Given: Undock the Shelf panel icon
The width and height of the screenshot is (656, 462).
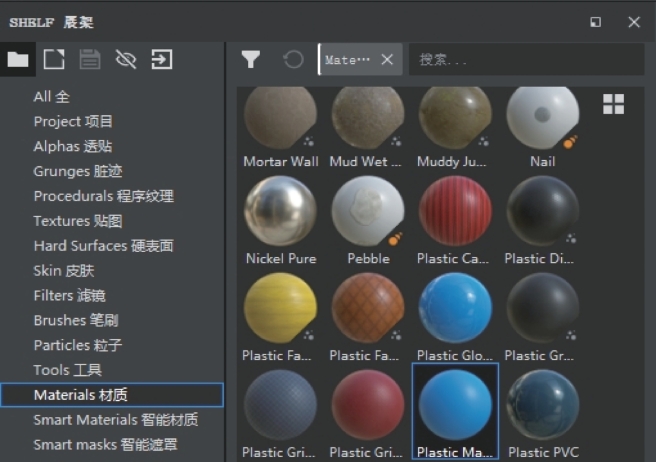Looking at the screenshot, I should pos(595,22).
